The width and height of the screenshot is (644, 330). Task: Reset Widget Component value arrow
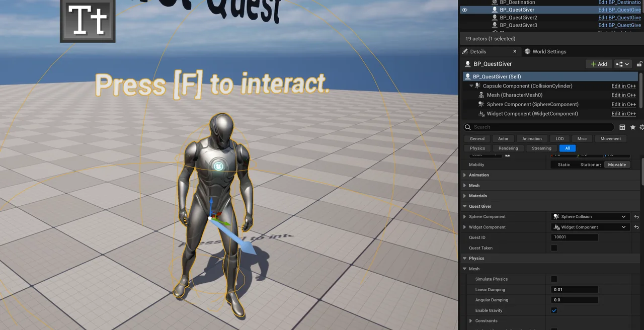click(x=636, y=227)
